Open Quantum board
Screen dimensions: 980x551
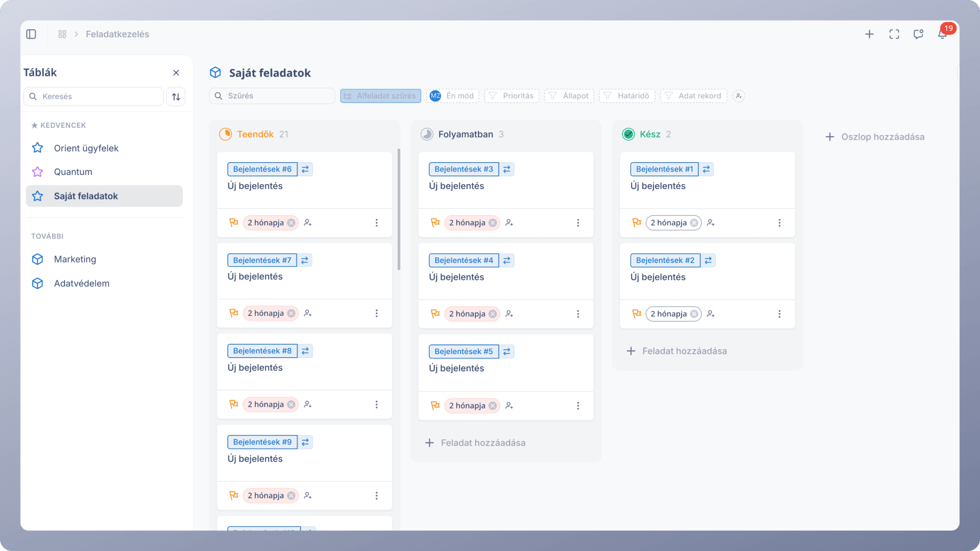click(x=104, y=172)
